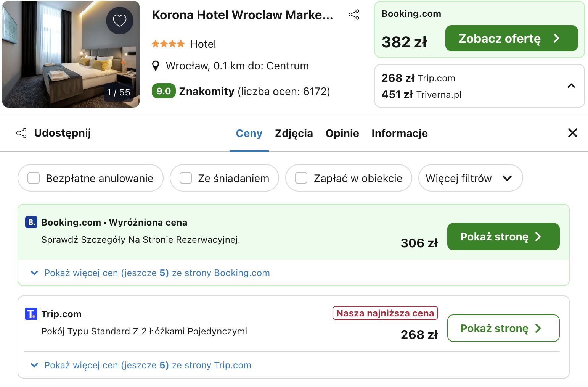588x387 pixels.
Task: Click Pokój Typu Standard room description
Action: 144,331
